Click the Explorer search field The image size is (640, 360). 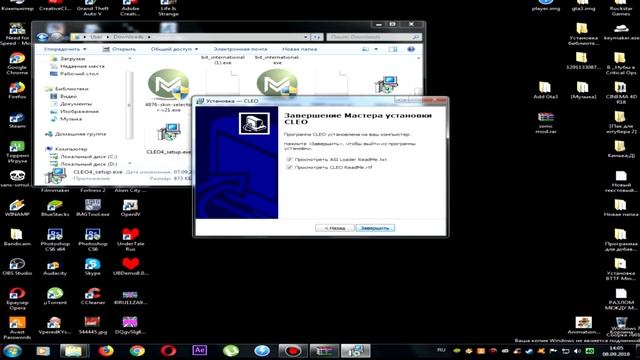coord(373,37)
